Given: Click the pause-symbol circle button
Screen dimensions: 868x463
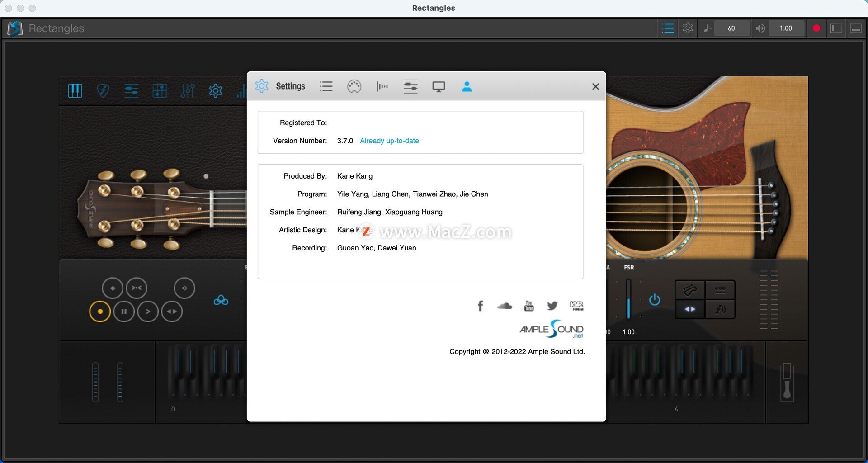Looking at the screenshot, I should pos(124,312).
